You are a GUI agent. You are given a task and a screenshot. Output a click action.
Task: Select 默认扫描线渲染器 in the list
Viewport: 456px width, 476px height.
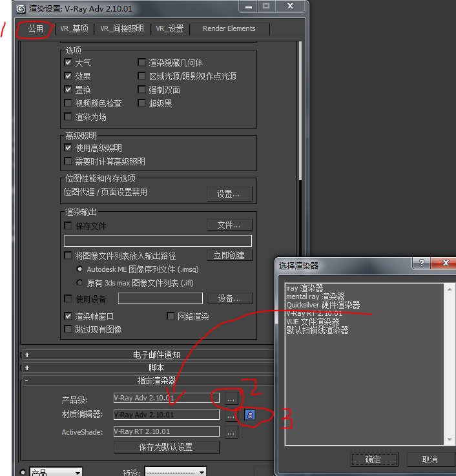(x=317, y=330)
